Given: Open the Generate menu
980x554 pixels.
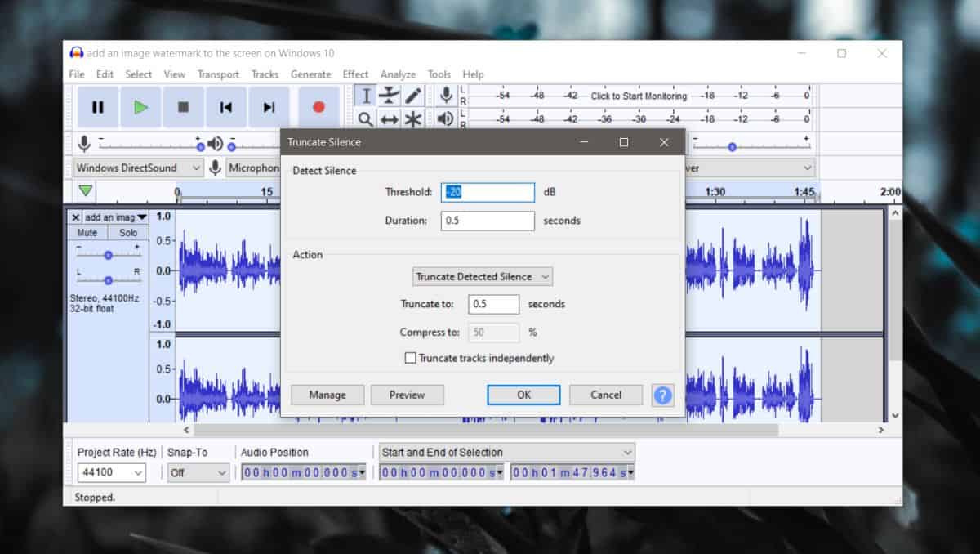Looking at the screenshot, I should click(310, 74).
